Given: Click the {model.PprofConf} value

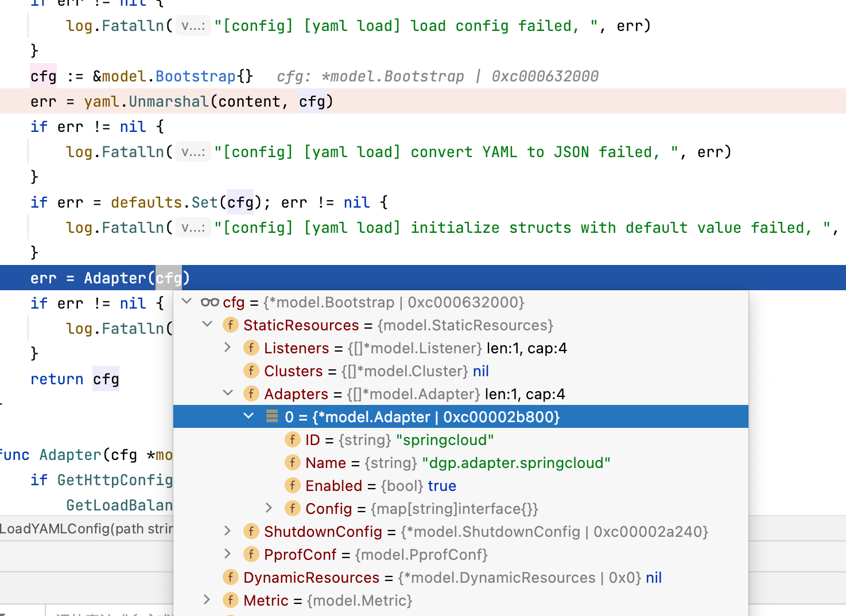Looking at the screenshot, I should click(x=421, y=555).
